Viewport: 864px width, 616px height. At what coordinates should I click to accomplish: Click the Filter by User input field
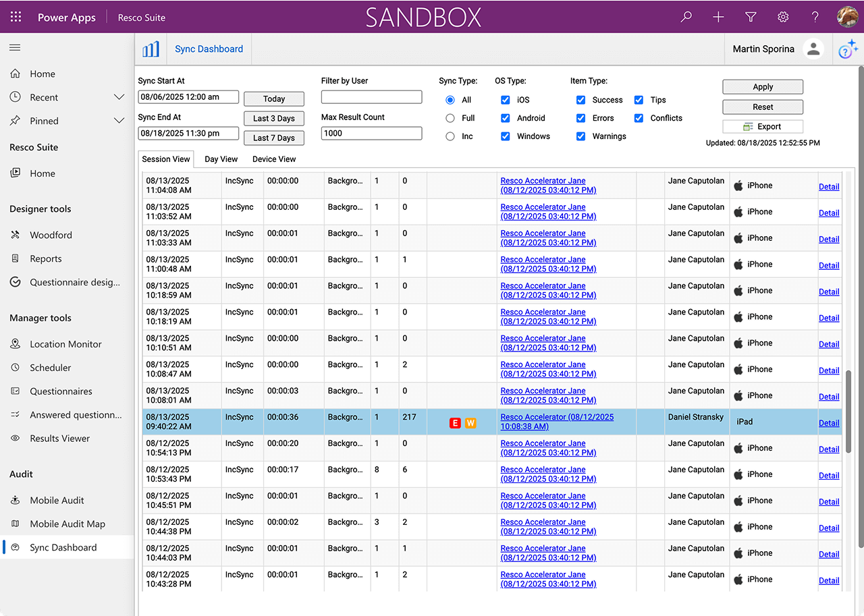371,97
